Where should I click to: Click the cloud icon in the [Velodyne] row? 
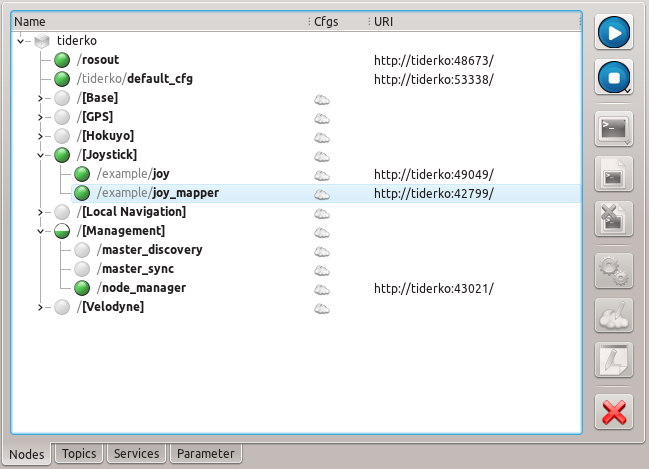tap(322, 308)
